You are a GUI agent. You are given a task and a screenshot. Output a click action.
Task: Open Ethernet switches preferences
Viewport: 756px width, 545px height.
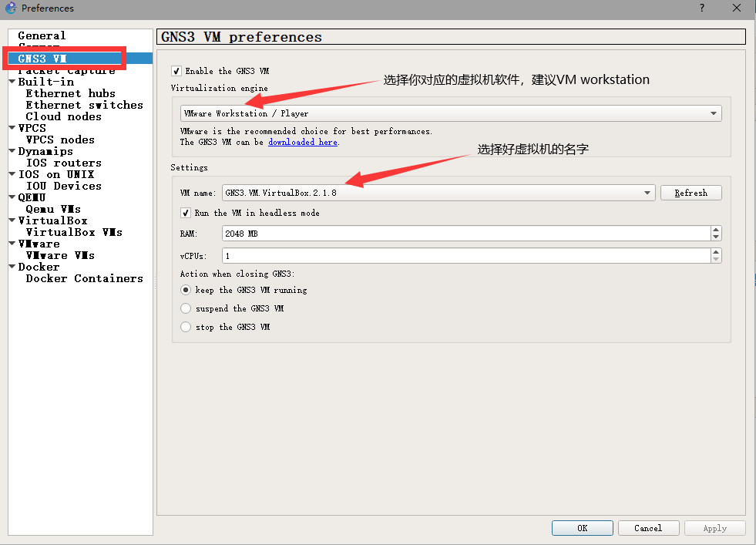84,105
